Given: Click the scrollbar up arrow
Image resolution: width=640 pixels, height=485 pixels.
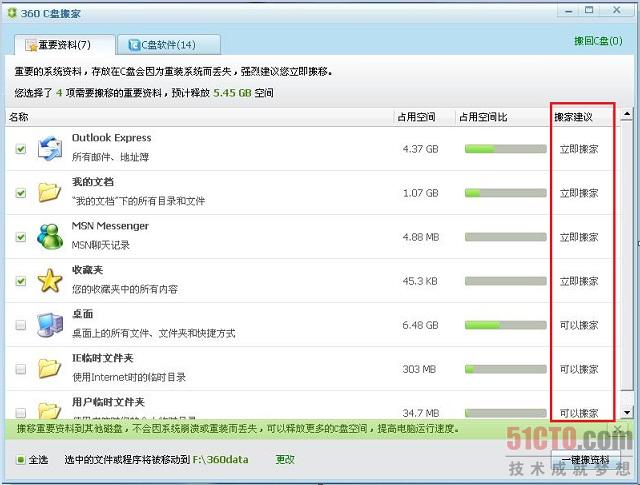Looking at the screenshot, I should pyautogui.click(x=627, y=115).
